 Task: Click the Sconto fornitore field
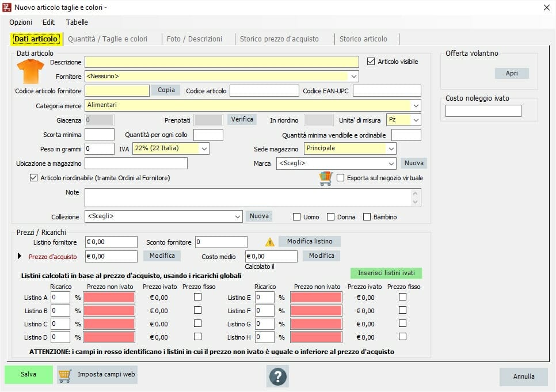[x=221, y=242]
